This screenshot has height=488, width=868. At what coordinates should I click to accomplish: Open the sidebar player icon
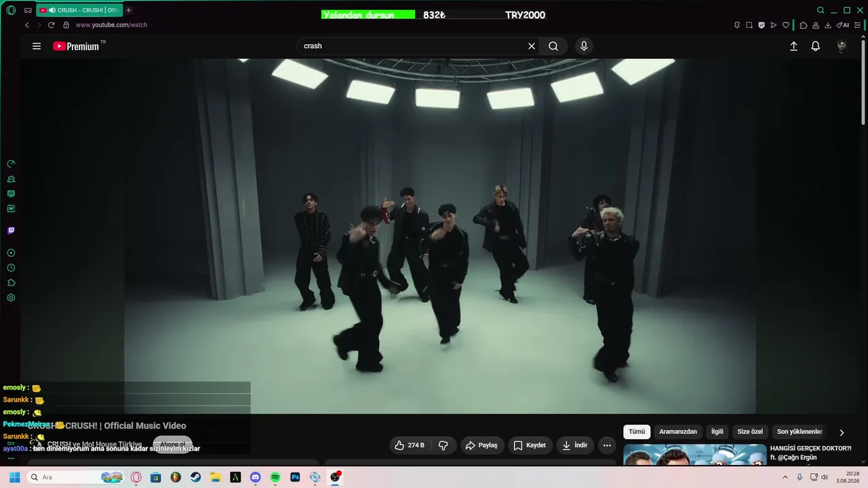pyautogui.click(x=11, y=253)
